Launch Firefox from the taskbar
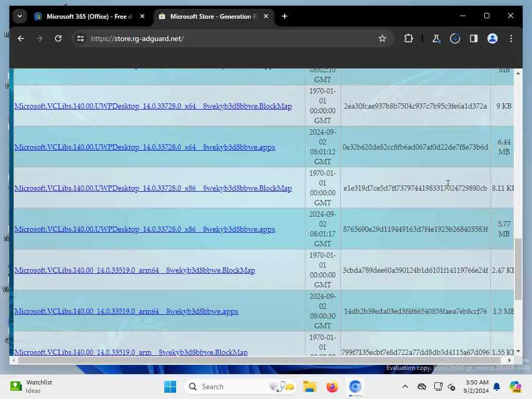This screenshot has width=532, height=399. pos(332,387)
